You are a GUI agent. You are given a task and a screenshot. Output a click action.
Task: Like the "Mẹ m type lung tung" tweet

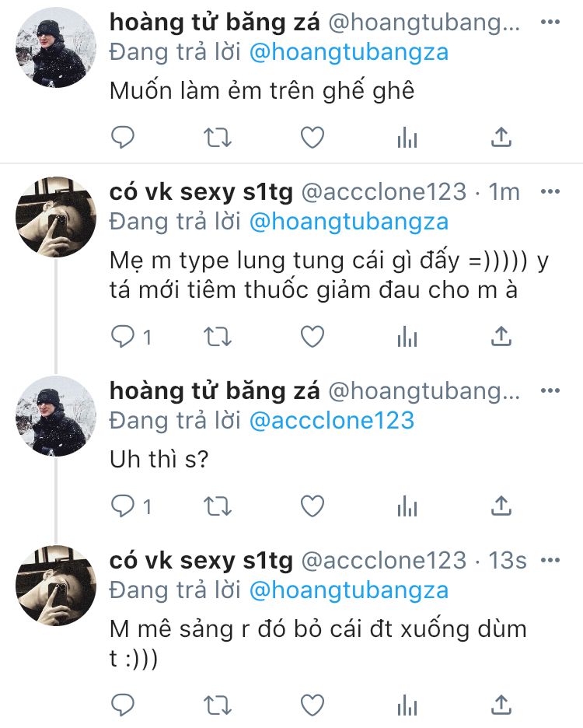point(312,336)
